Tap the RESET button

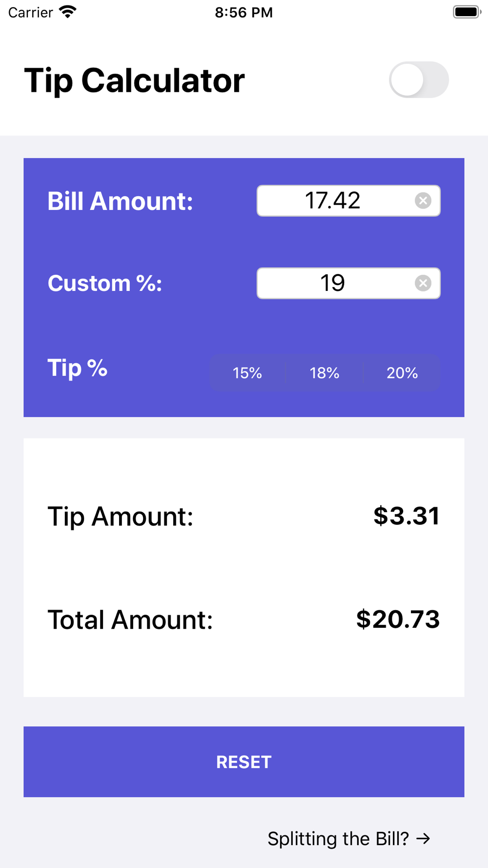pyautogui.click(x=244, y=762)
